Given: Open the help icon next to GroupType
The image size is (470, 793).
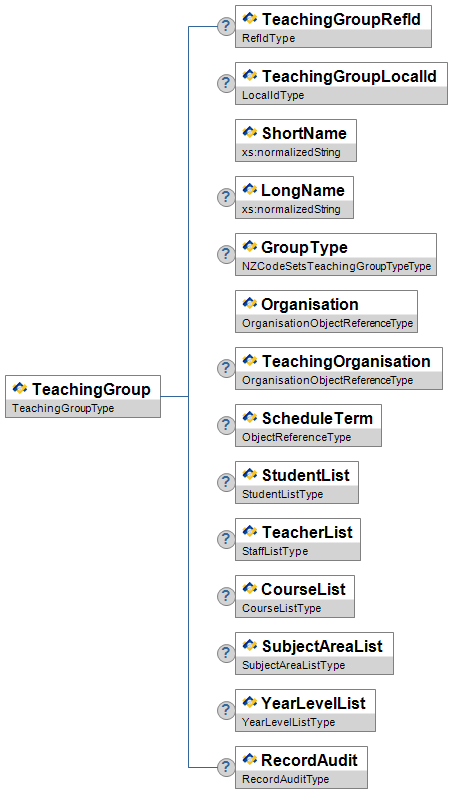Looking at the screenshot, I should pos(226,254).
